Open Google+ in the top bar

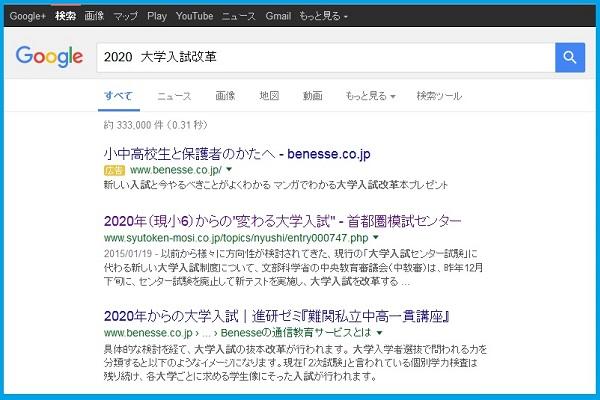pyautogui.click(x=28, y=16)
